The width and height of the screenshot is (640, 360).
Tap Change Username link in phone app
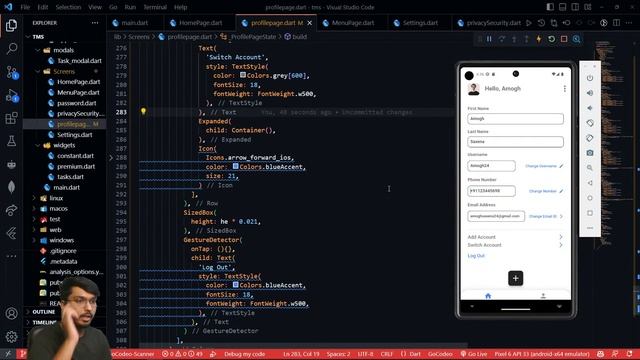coord(541,166)
